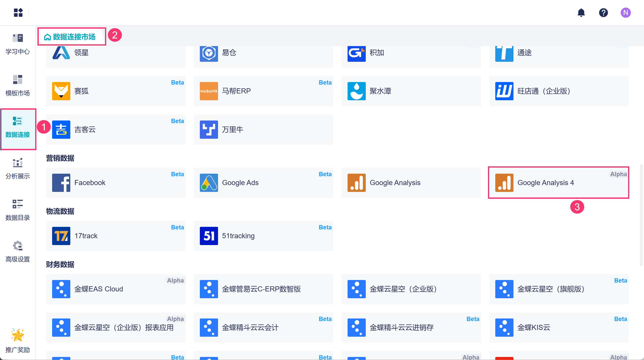Select the 金蝶云星空（企业版）报表应用 card
The image size is (644, 360).
(116, 328)
